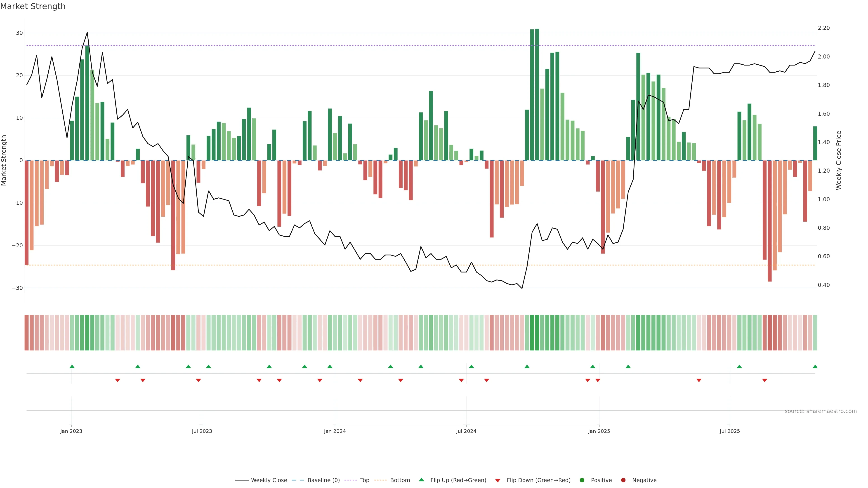Click the Weekly Close Price axis title
Image resolution: width=868 pixels, height=488 pixels.
pyautogui.click(x=839, y=160)
